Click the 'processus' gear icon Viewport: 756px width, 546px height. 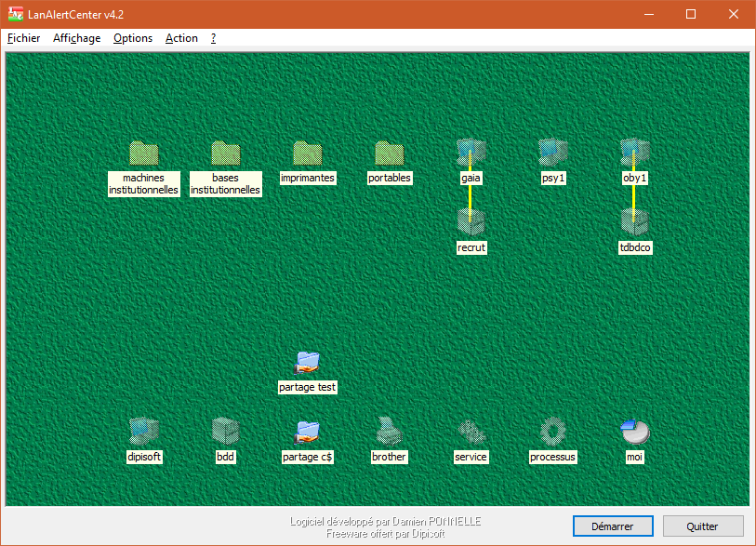tap(552, 432)
